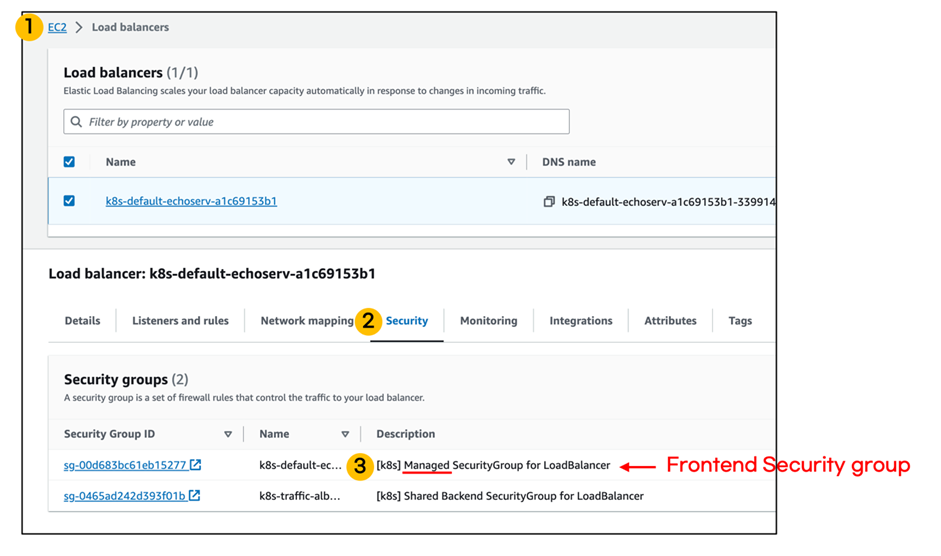
Task: Uncheck the k8s-default-echoserv-a1c69153b1 row checkbox
Action: pos(69,201)
